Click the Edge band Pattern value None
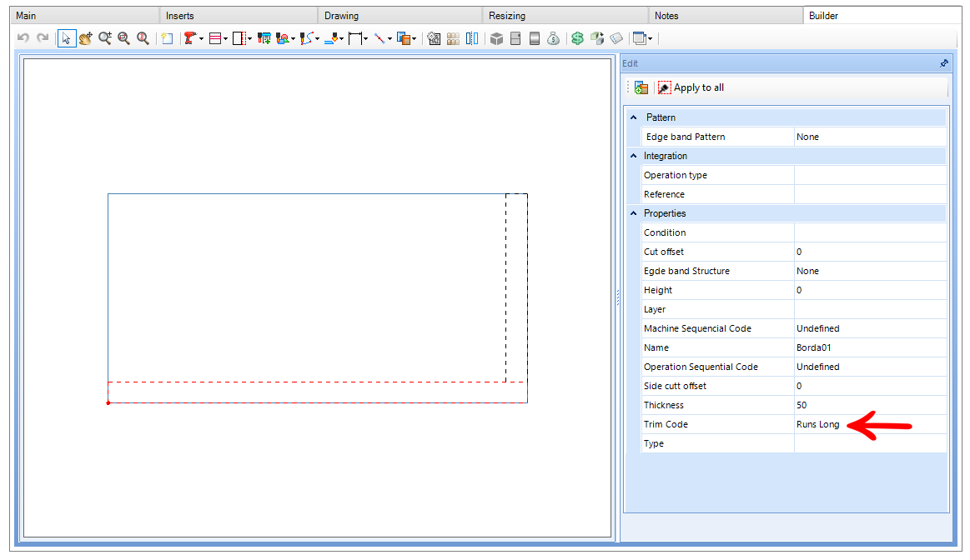Viewport: 970px width, 560px height. click(871, 137)
